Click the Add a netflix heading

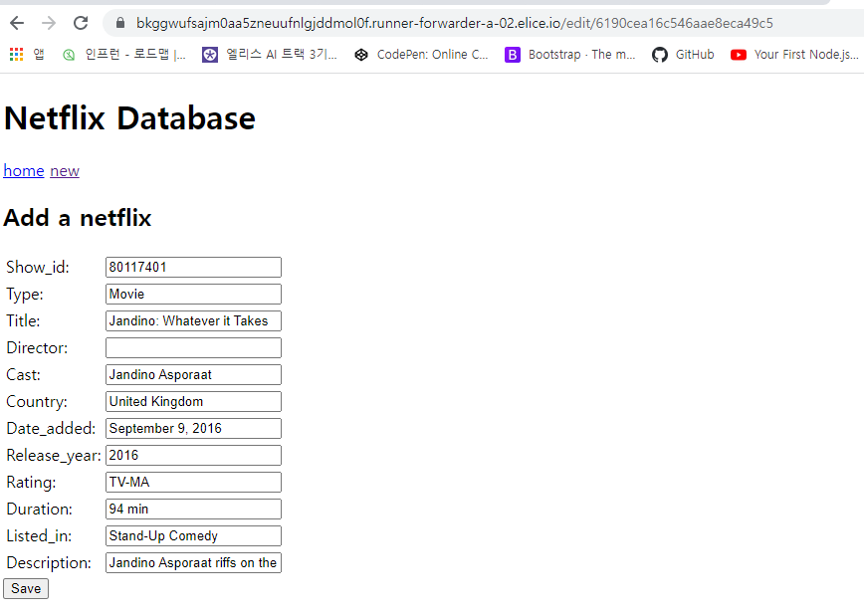pos(78,218)
